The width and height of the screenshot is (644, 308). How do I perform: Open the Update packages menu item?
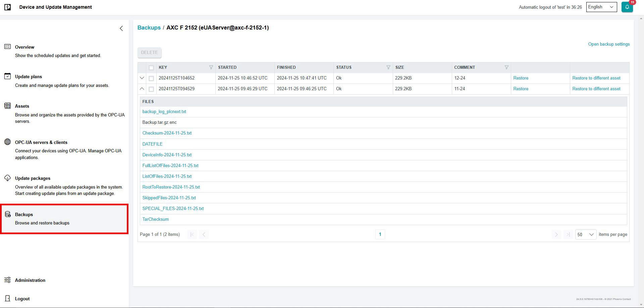coord(33,178)
